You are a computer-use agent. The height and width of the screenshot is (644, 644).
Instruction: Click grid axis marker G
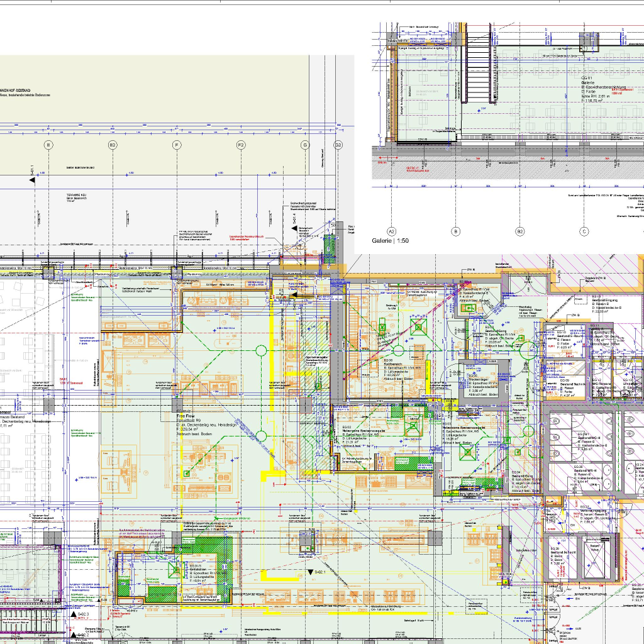(x=305, y=145)
